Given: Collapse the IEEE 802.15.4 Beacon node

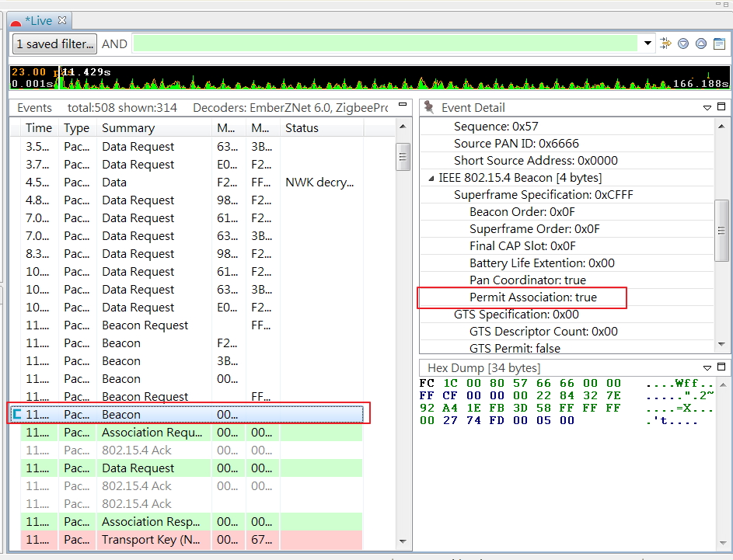Looking at the screenshot, I should pos(430,176).
